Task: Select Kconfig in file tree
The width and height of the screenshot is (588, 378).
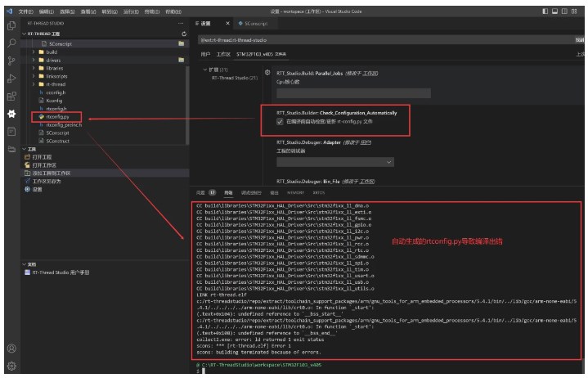Action: 54,101
